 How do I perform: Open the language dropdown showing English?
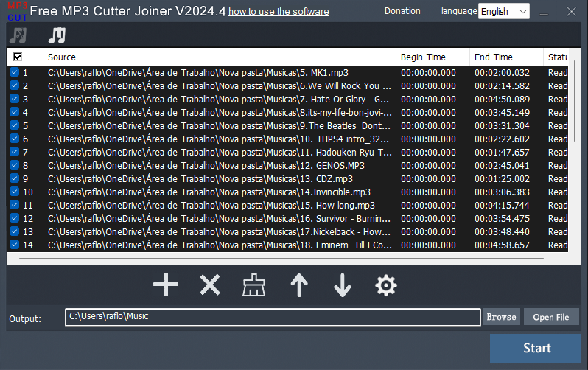pyautogui.click(x=504, y=11)
